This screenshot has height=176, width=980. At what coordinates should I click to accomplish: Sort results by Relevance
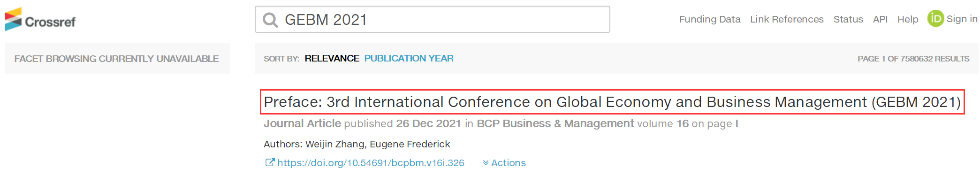coord(332,58)
